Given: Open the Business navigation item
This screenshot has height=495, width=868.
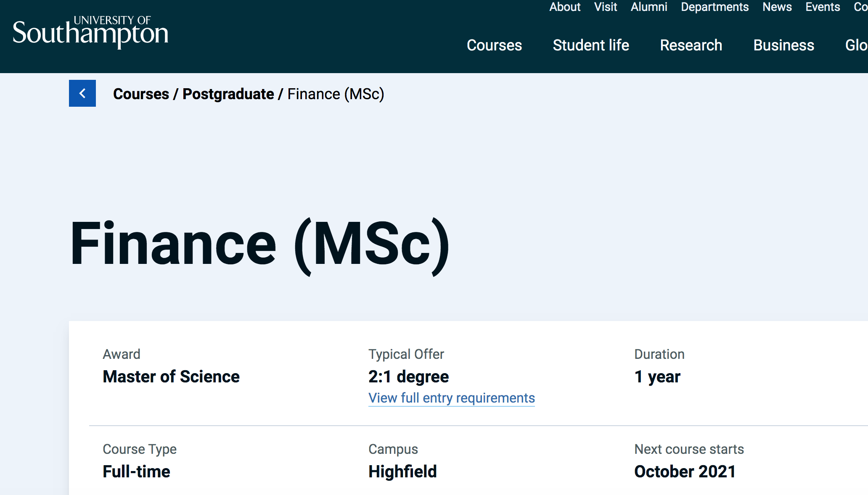Looking at the screenshot, I should (784, 45).
